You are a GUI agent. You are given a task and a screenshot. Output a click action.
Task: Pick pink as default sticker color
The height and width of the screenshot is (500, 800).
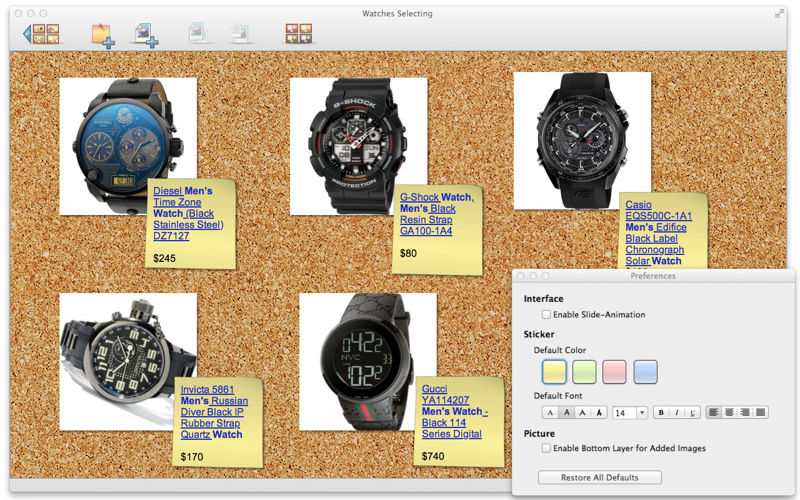click(614, 371)
